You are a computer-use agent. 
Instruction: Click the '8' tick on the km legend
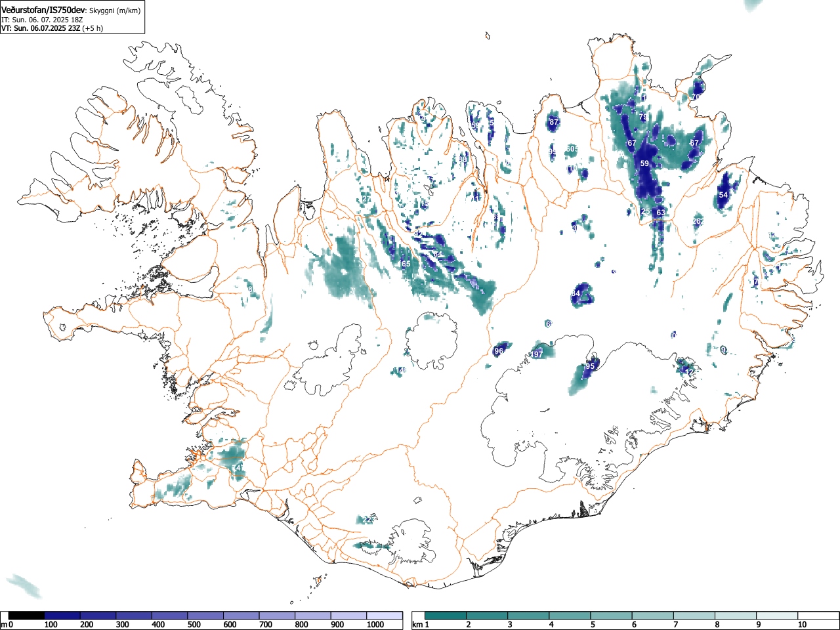[x=716, y=625]
